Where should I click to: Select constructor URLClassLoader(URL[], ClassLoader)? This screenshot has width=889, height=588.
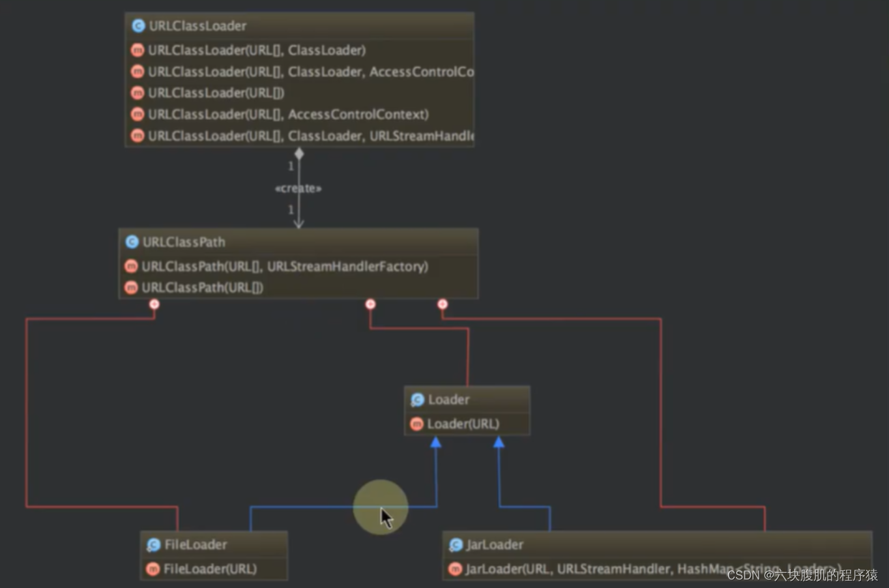(x=257, y=50)
